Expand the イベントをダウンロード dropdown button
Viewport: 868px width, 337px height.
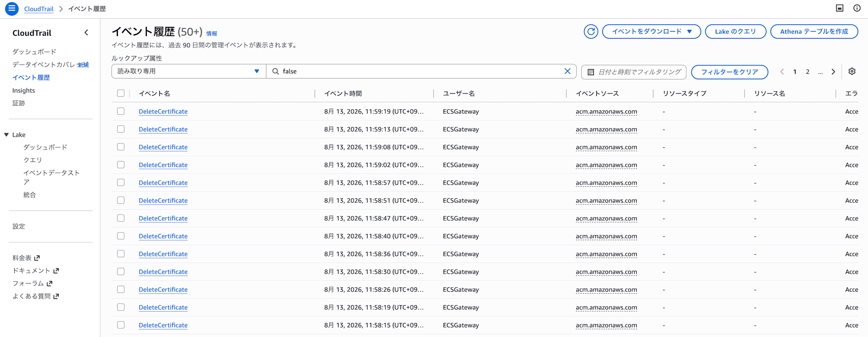651,31
